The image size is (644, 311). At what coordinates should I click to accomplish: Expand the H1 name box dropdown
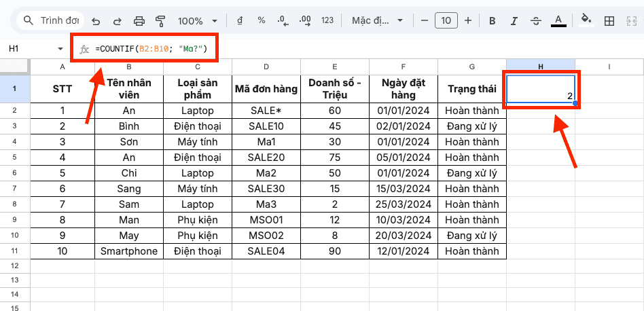[x=60, y=49]
